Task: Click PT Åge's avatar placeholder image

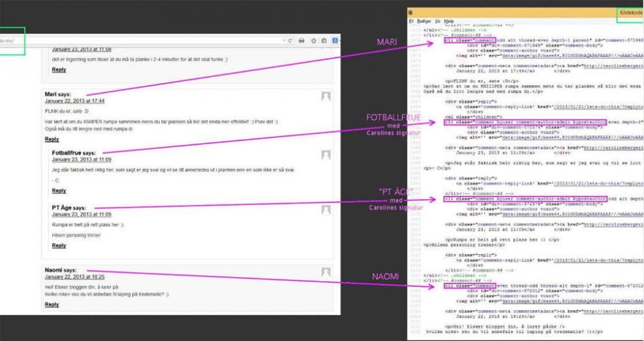Action: 326,209
